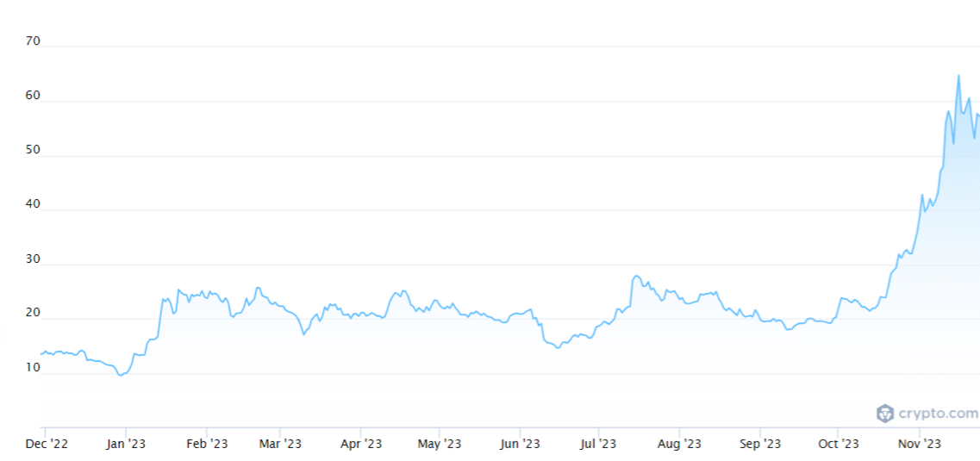
Task: Click the May '23 x-axis label
Action: [440, 444]
